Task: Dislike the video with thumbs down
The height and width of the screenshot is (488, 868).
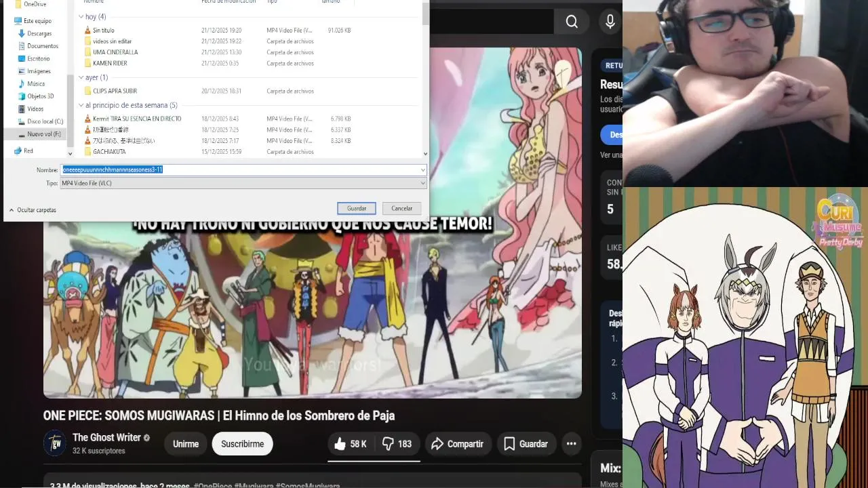Action: click(x=397, y=444)
